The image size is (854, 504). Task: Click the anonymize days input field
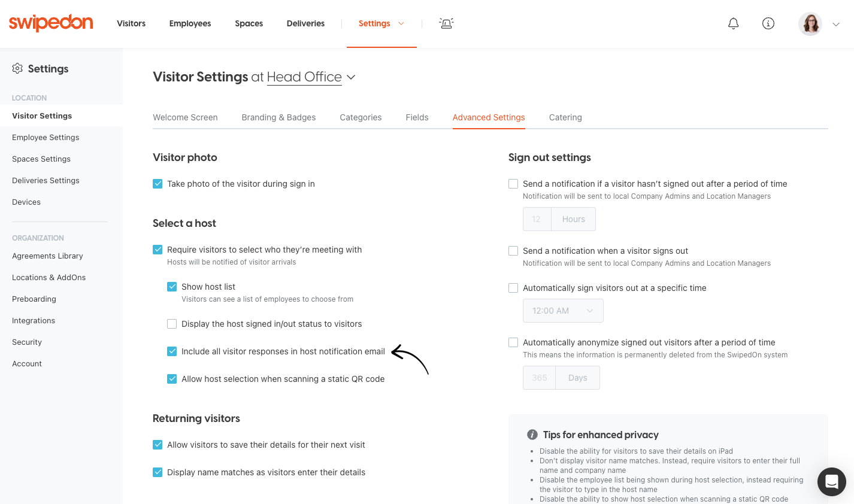(538, 378)
